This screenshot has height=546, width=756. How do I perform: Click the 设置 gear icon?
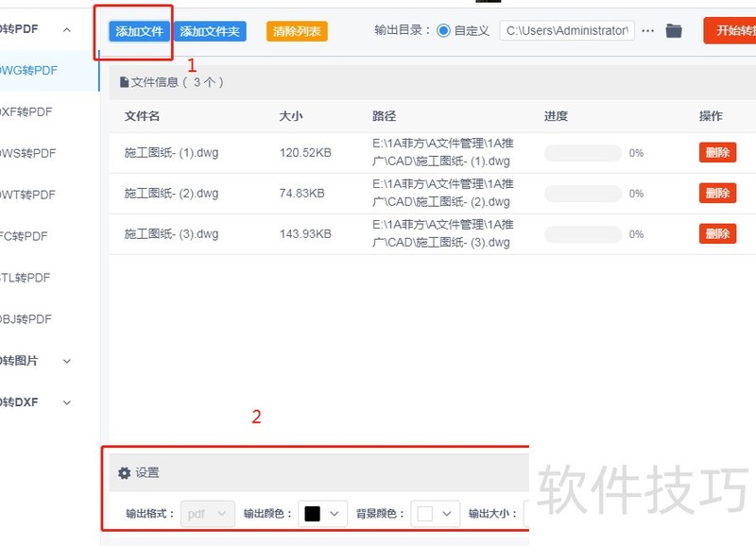click(x=124, y=471)
